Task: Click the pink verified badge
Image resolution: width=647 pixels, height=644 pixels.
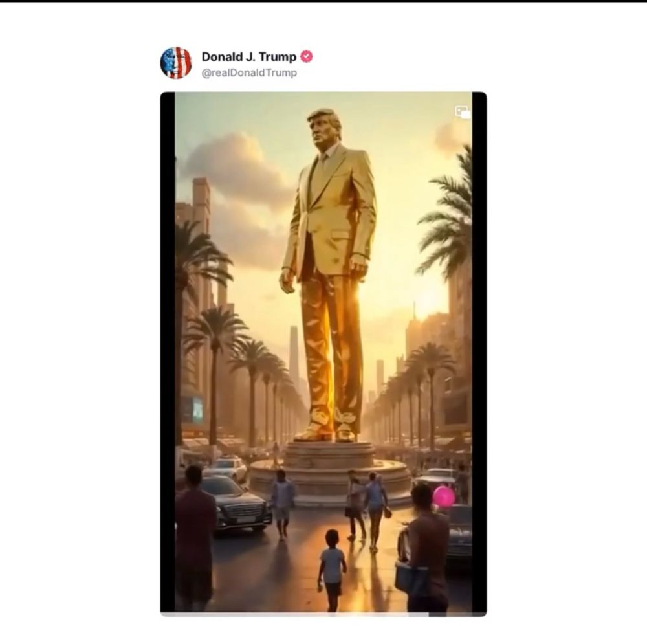Action: point(306,56)
